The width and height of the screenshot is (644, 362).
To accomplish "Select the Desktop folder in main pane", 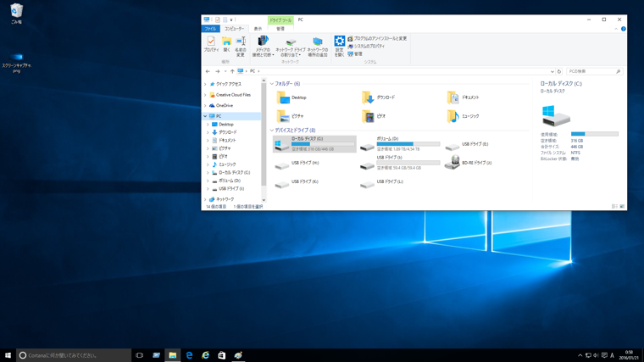I will tap(291, 97).
